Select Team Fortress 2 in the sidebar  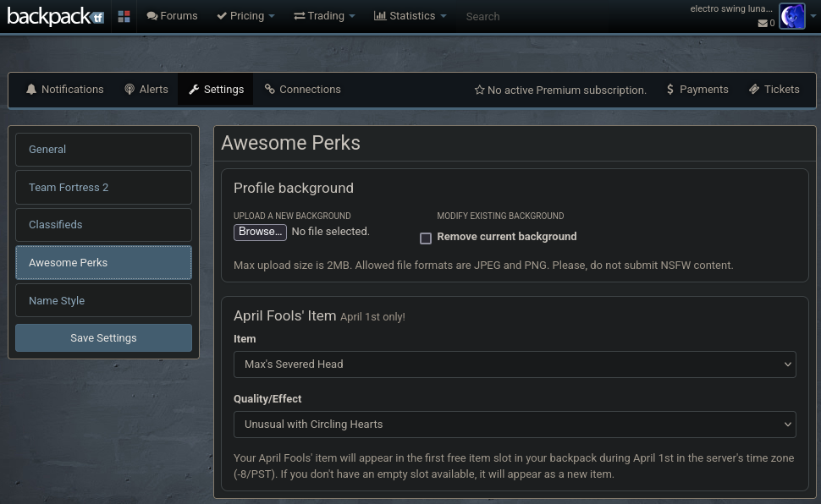point(103,188)
